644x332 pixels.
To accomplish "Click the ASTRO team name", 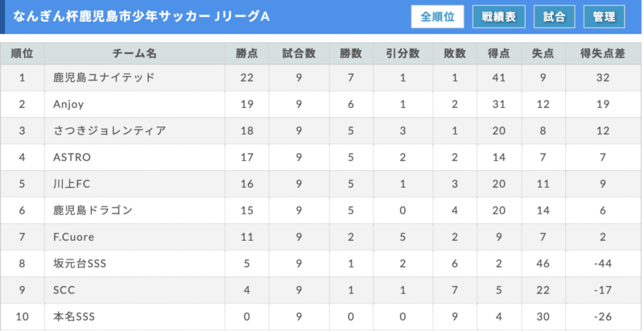I will click(x=72, y=157).
